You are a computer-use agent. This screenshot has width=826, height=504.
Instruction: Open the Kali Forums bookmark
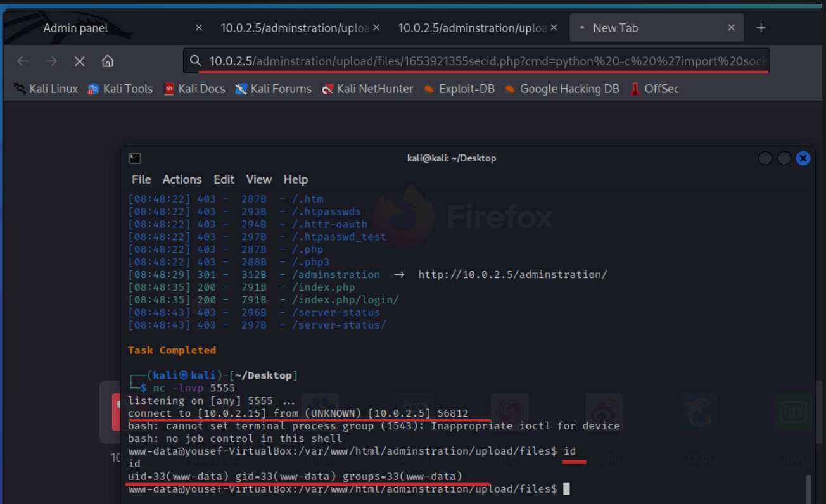[x=273, y=89]
